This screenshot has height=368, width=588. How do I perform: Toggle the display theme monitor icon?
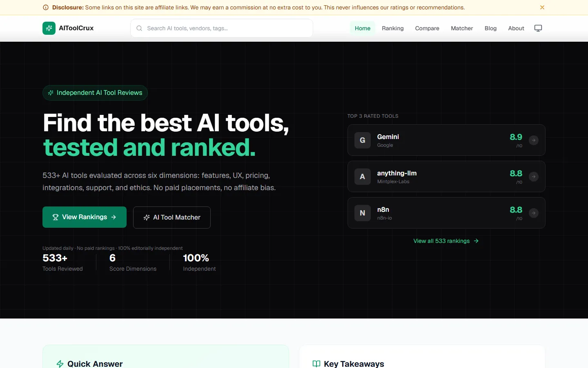point(538,28)
